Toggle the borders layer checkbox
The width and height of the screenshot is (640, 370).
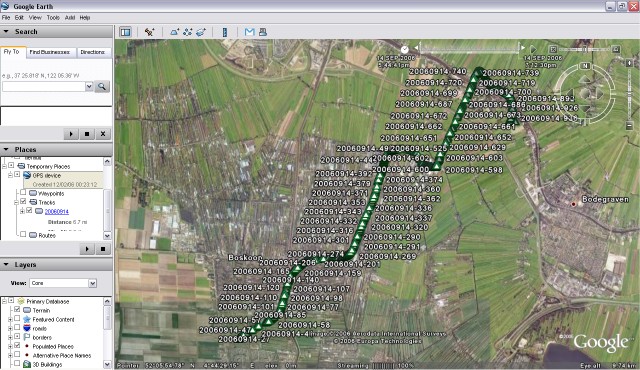point(17,337)
